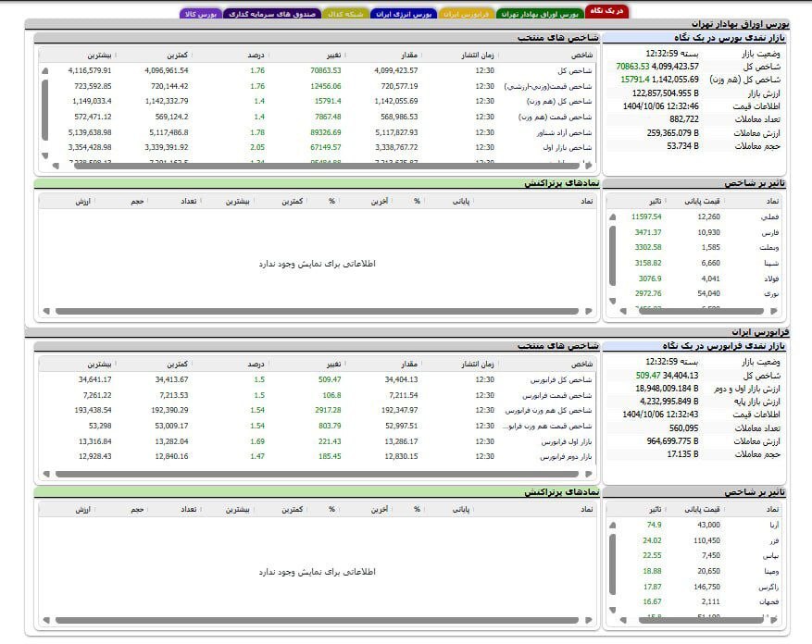The image size is (812, 644).
Task: Open the آریا symbol in Farabourse impact list
Action: coord(772,525)
